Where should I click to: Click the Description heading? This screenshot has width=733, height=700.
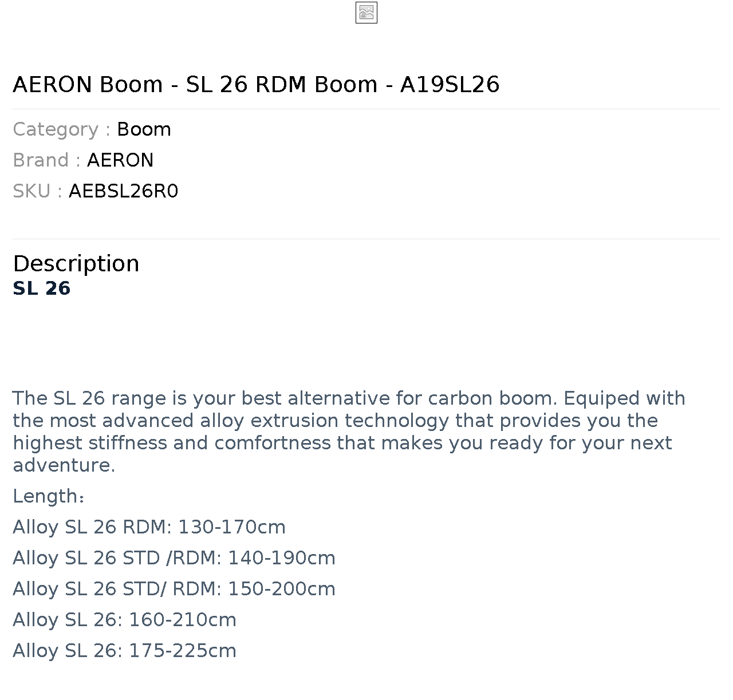[76, 264]
